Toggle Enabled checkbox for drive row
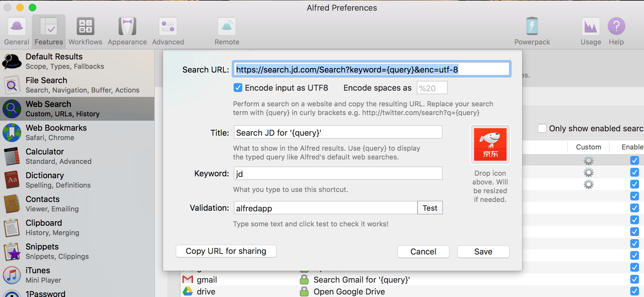This screenshot has height=297, width=644. [x=634, y=291]
